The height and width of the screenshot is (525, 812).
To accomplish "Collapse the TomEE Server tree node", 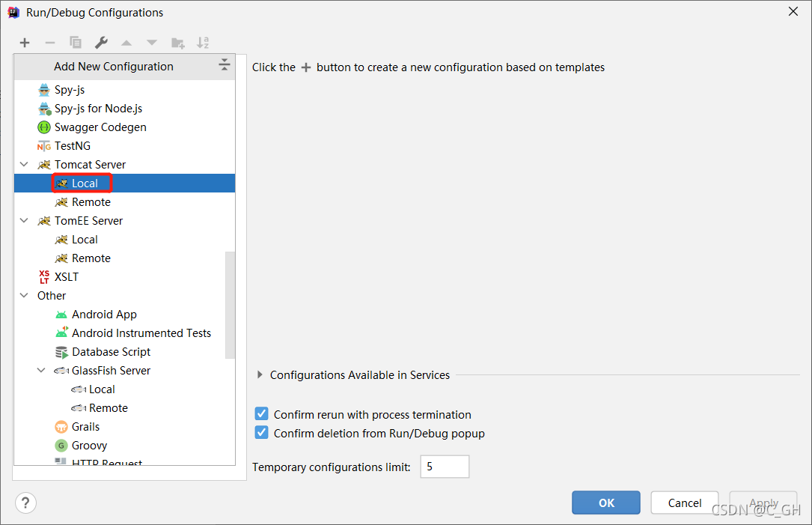I will click(24, 220).
